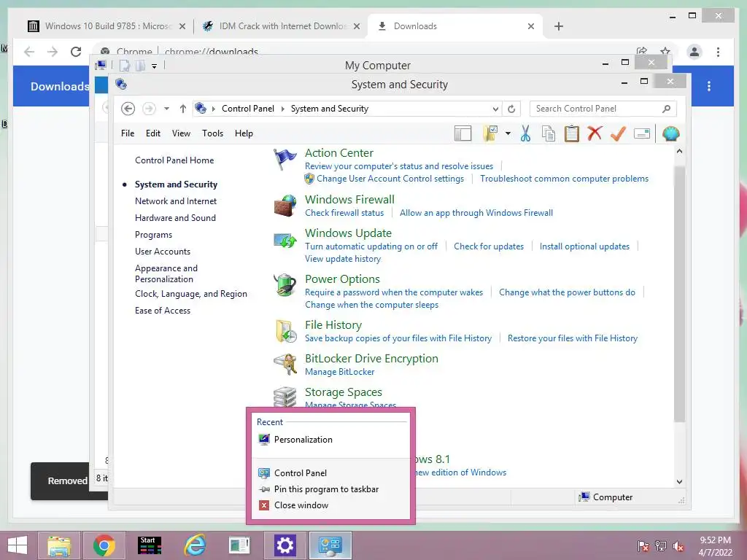Go back in Control Panel navigation

(128, 109)
